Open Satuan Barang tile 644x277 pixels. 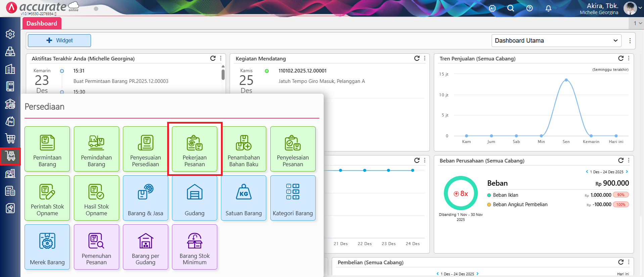[x=243, y=198]
